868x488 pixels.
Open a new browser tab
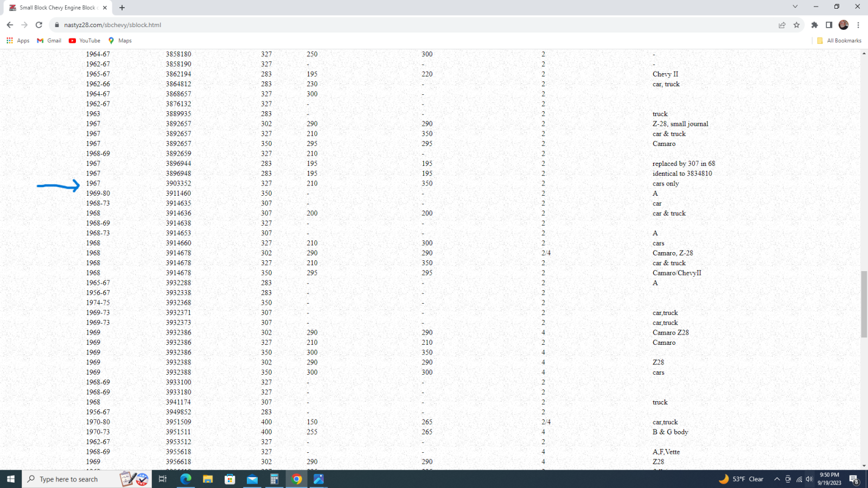122,8
